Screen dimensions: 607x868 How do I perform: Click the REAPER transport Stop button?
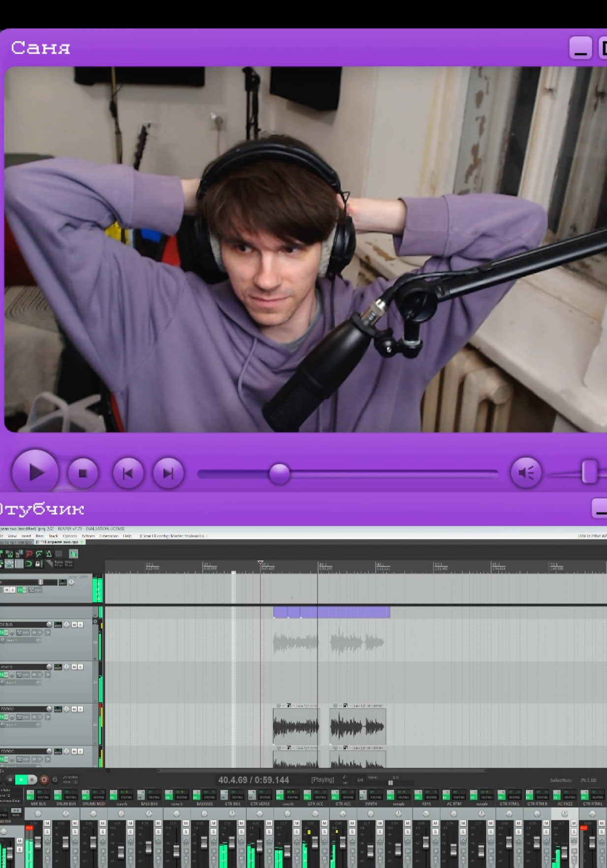pyautogui.click(x=10, y=779)
